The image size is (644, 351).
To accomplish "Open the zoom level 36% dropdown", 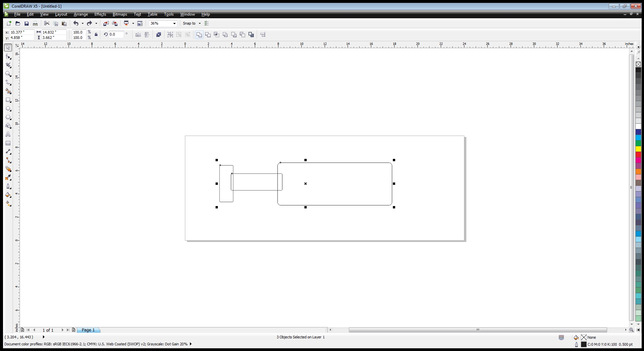I will point(174,23).
